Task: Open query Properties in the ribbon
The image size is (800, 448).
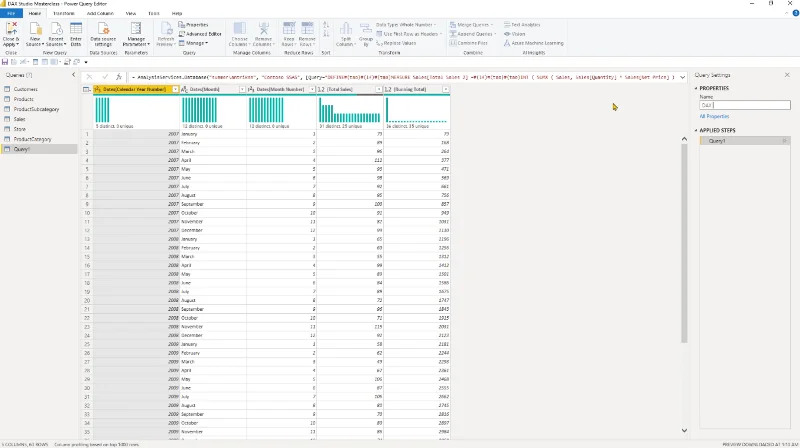Action: [193, 24]
